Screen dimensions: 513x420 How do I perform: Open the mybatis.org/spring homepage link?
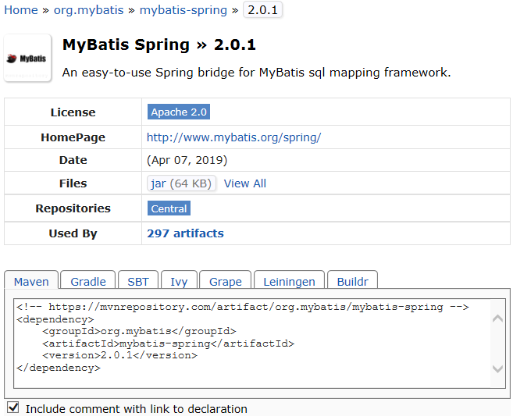234,137
